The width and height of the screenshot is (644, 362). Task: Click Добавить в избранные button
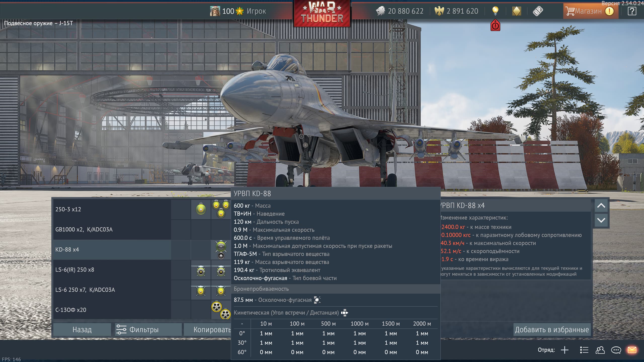point(552,330)
